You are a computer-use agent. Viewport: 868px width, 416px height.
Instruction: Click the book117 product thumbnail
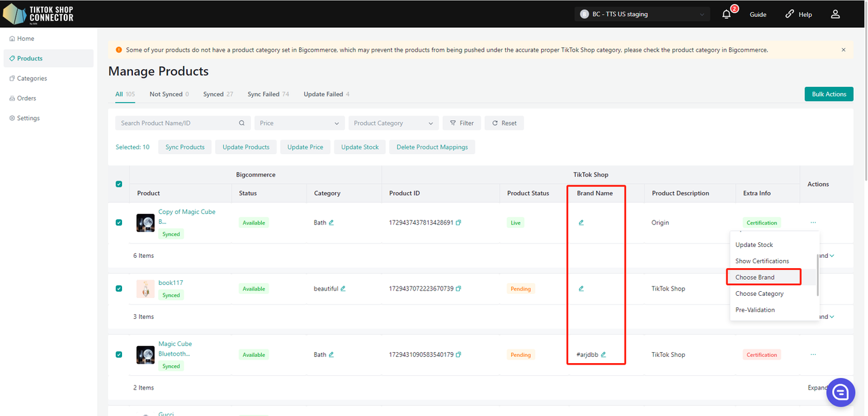coord(145,288)
